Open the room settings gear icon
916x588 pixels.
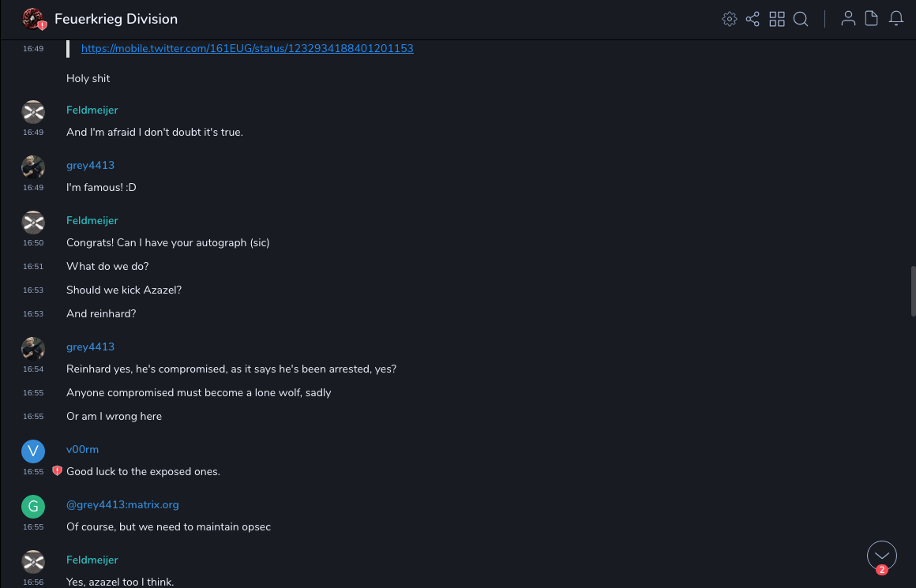729,19
